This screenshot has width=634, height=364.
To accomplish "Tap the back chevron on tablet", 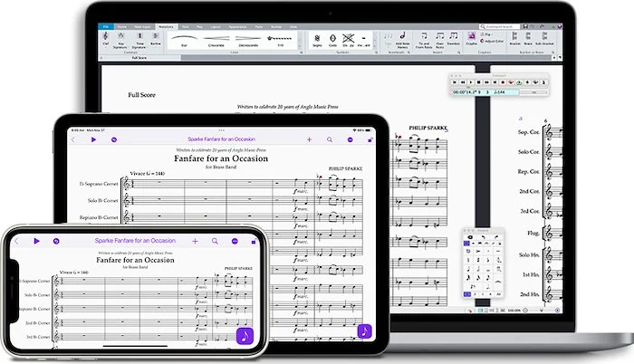I will click(73, 139).
